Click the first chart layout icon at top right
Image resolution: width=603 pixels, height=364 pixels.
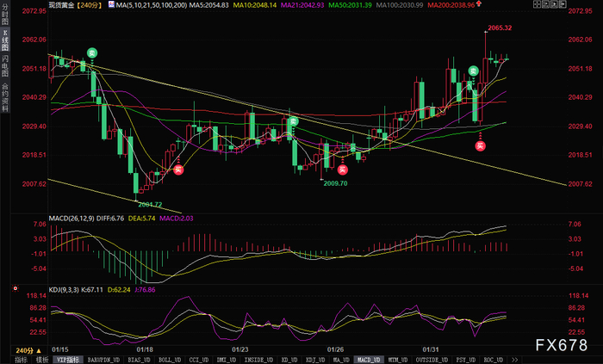point(538,4)
